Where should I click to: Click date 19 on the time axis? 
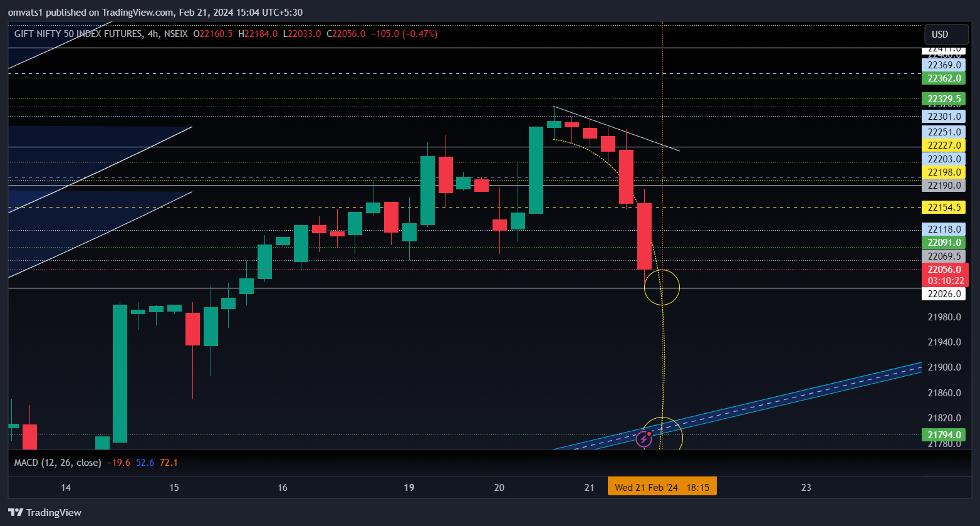[409, 487]
